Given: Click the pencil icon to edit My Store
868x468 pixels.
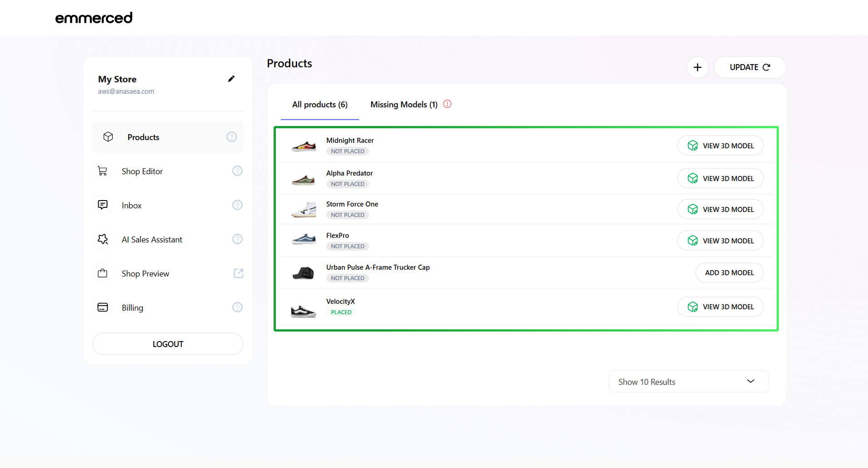Looking at the screenshot, I should 231,79.
